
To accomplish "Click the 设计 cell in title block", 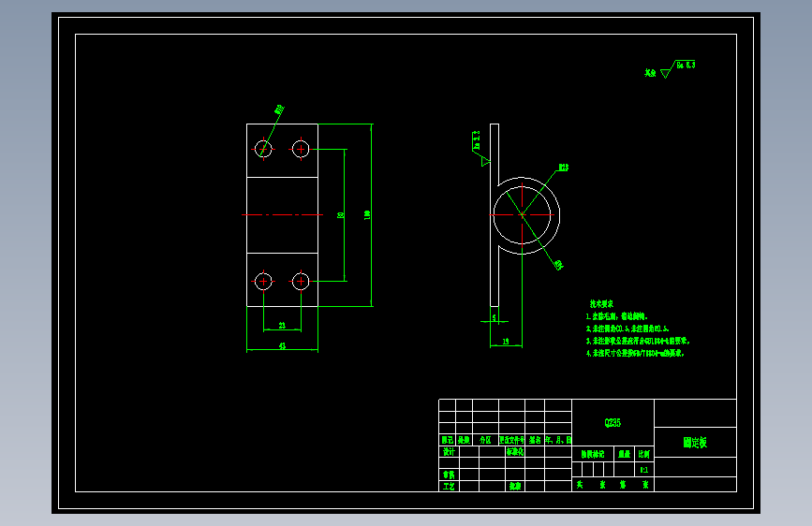I will (449, 451).
